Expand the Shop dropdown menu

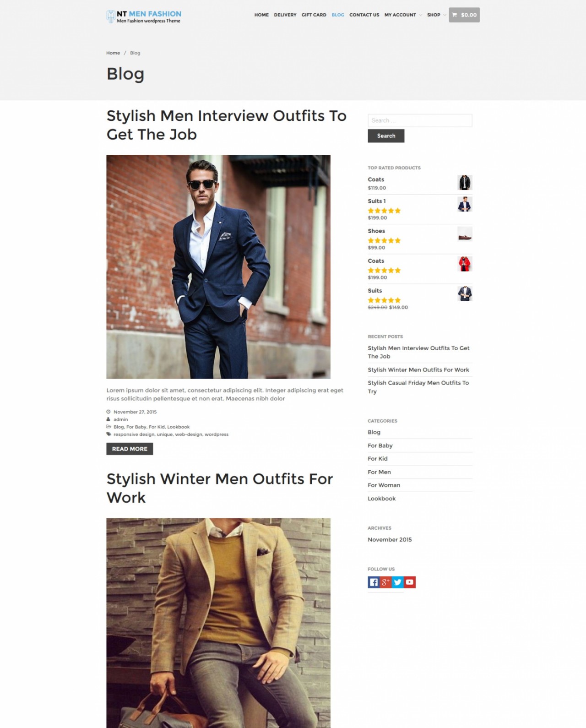(436, 15)
